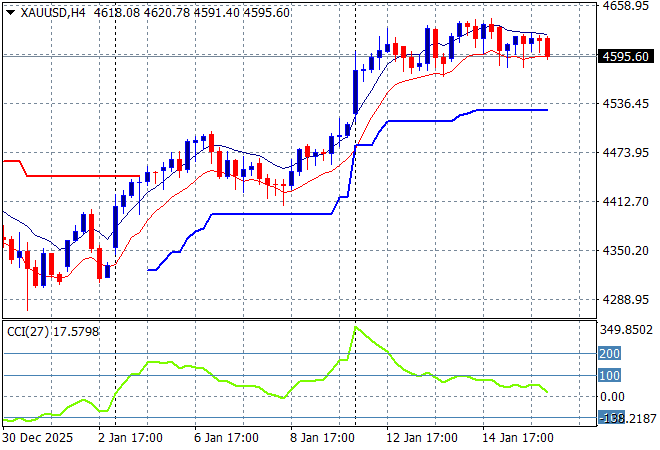Click the current price tag 4595.60
The image size is (660, 450).
[x=627, y=57]
